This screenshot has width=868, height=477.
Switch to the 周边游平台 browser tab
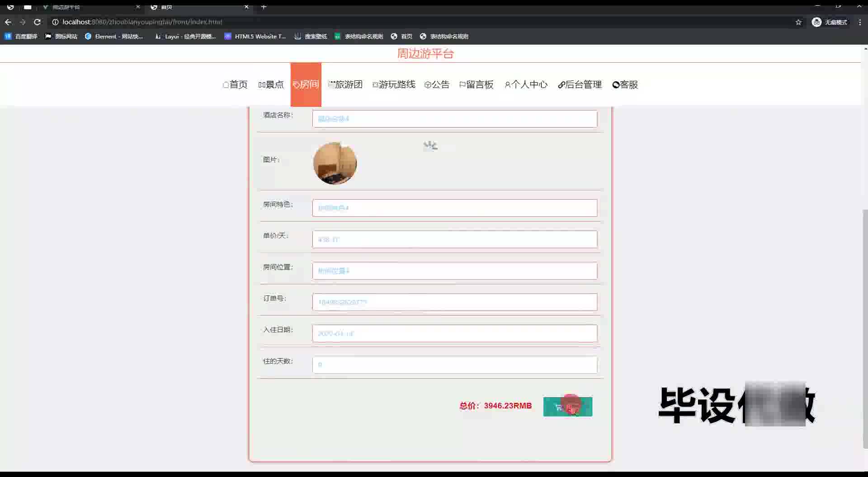[x=90, y=7]
